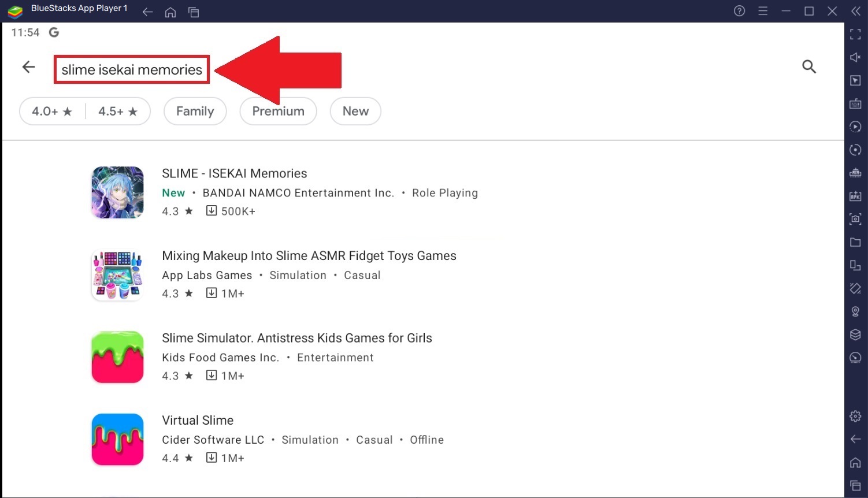The image size is (868, 498).
Task: Open the BlueStacks hamburger menu
Action: point(763,11)
